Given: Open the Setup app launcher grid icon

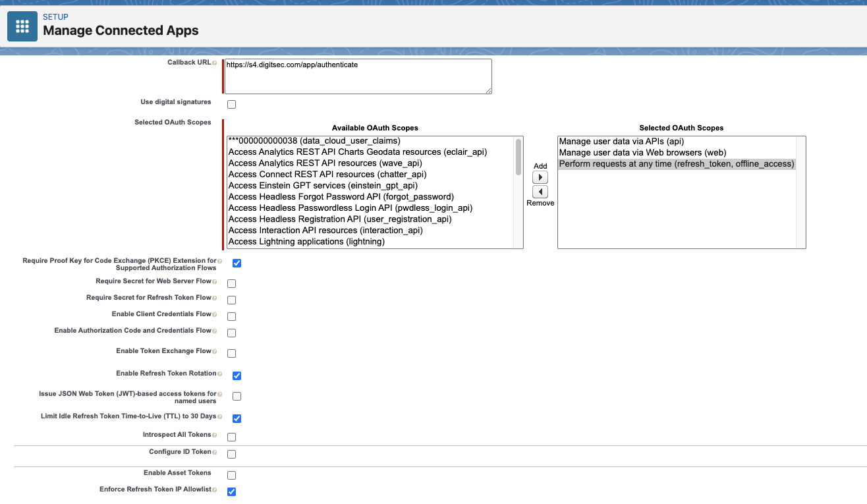Looking at the screenshot, I should pos(22,26).
